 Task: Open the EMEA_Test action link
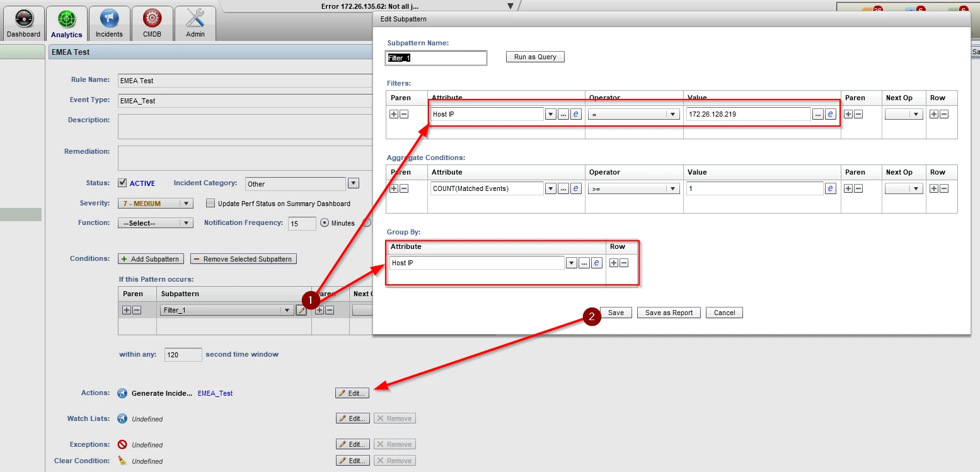(215, 393)
